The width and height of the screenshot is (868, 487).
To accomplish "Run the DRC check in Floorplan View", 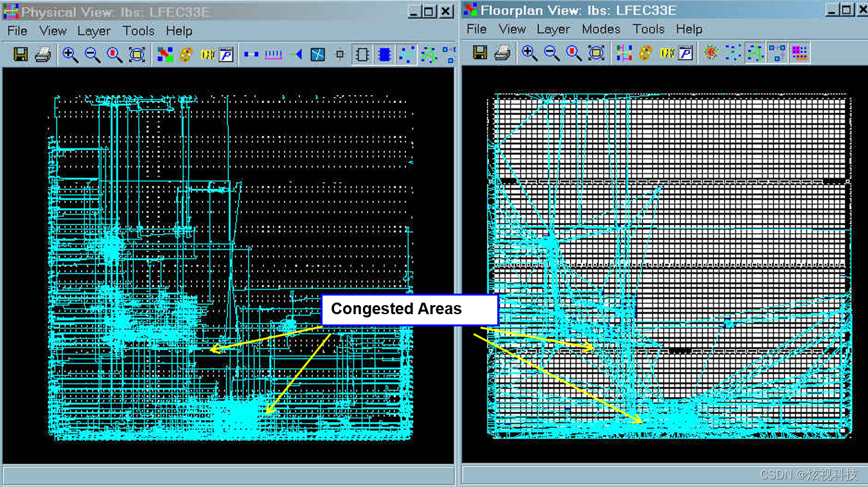I will pyautogui.click(x=667, y=53).
